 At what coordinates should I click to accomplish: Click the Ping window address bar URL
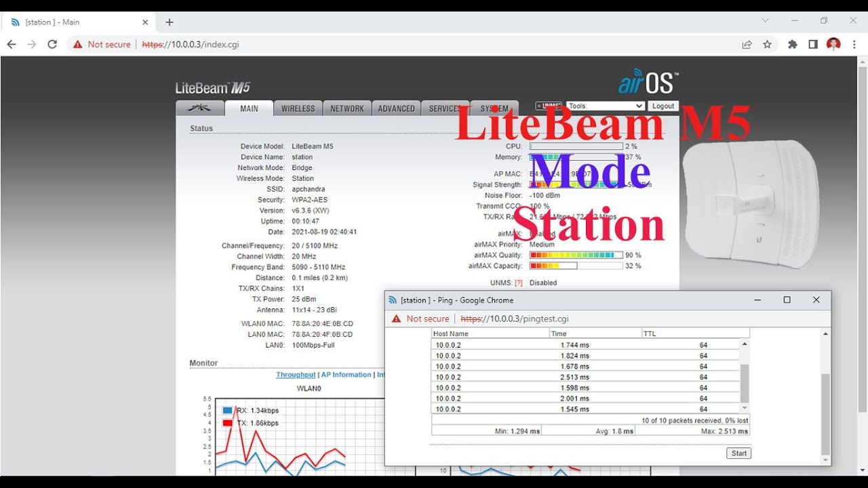click(x=515, y=319)
